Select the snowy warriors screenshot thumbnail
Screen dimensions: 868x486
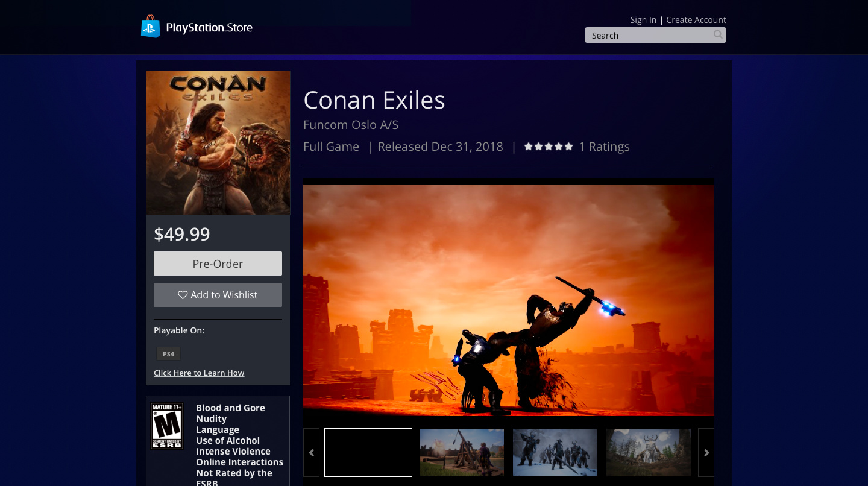click(x=555, y=452)
